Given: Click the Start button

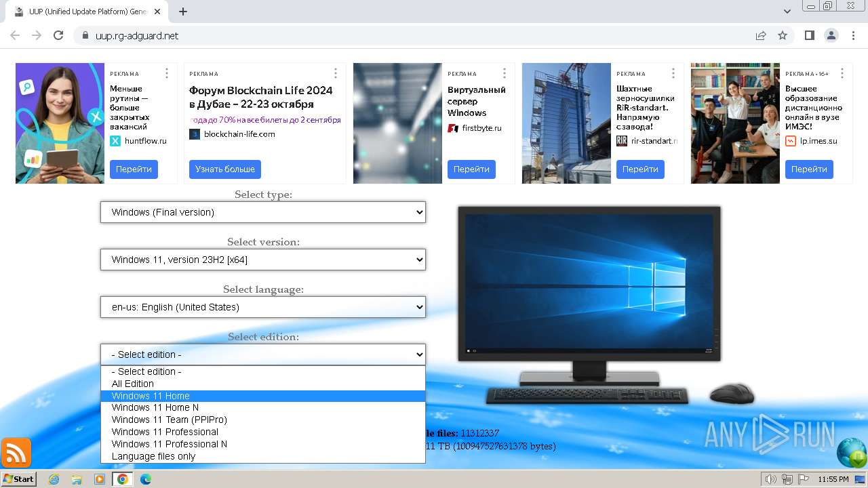Looking at the screenshot, I should click(19, 479).
